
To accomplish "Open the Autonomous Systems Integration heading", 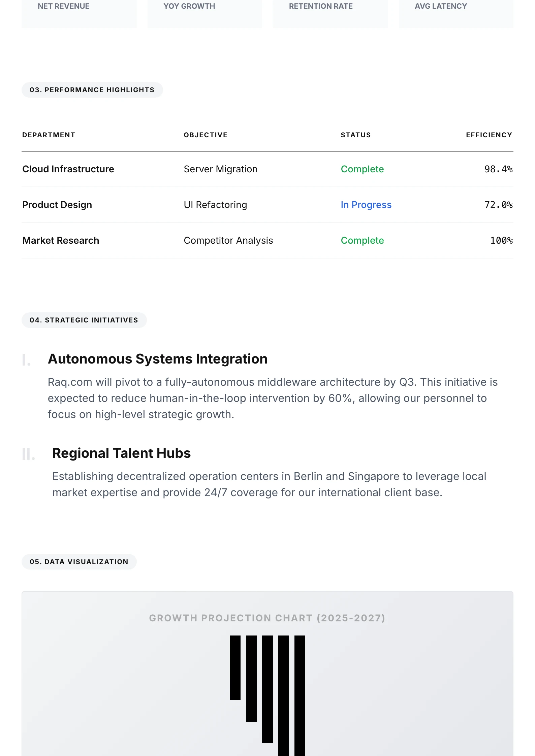I will 158,359.
